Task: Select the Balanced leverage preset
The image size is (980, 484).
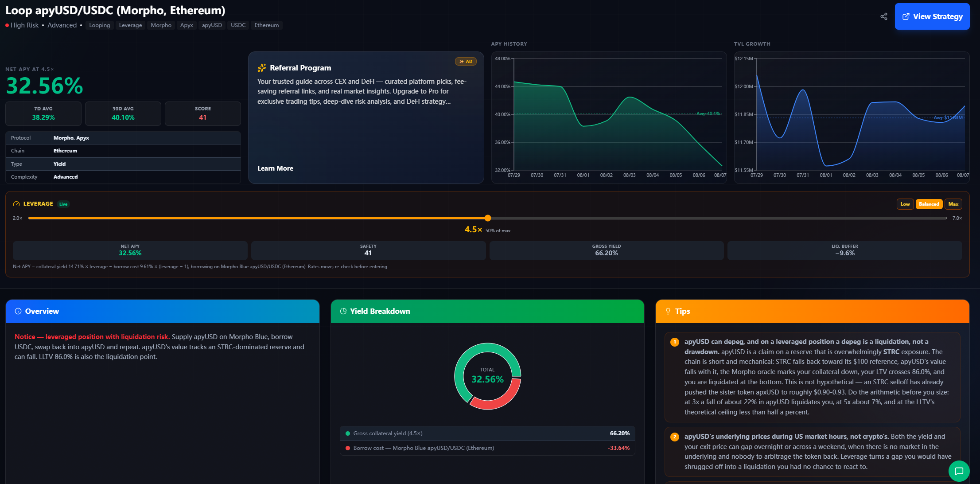Action: click(x=929, y=204)
